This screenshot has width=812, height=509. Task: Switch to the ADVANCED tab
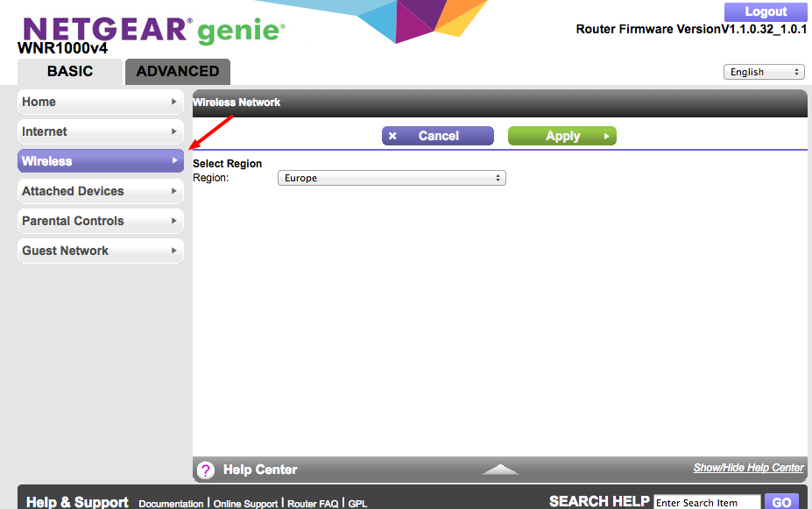coord(178,72)
